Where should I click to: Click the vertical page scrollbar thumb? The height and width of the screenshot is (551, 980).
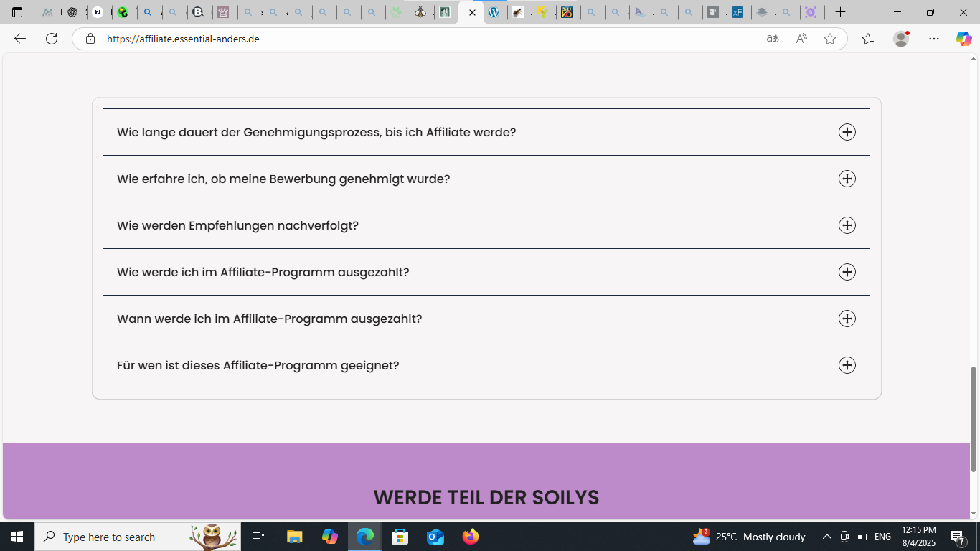point(974,419)
